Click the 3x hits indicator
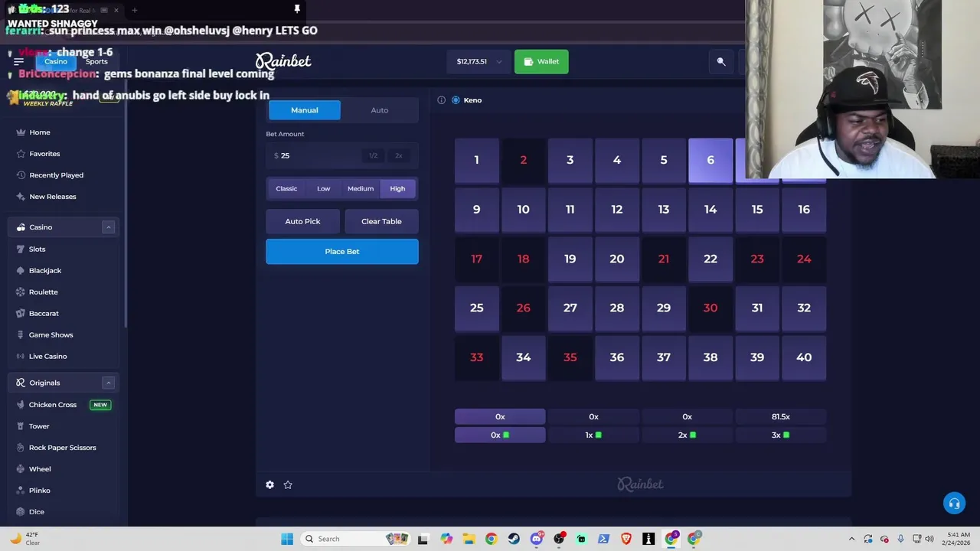 pyautogui.click(x=781, y=435)
